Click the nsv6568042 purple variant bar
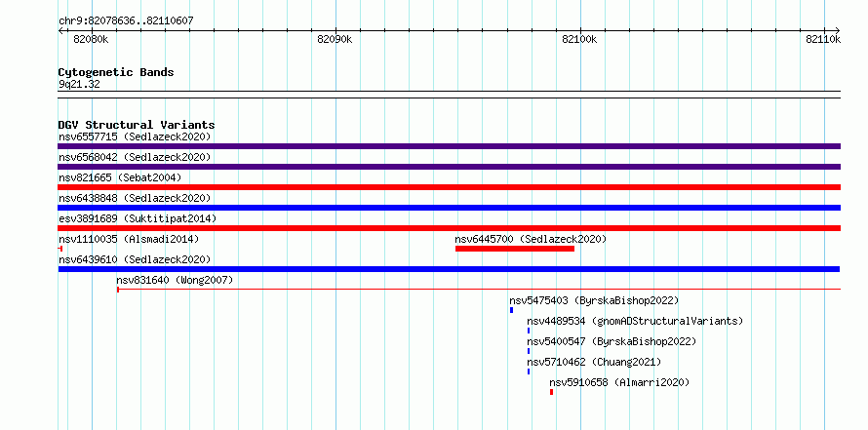Screen dimensions: 868x430 coord(449,167)
